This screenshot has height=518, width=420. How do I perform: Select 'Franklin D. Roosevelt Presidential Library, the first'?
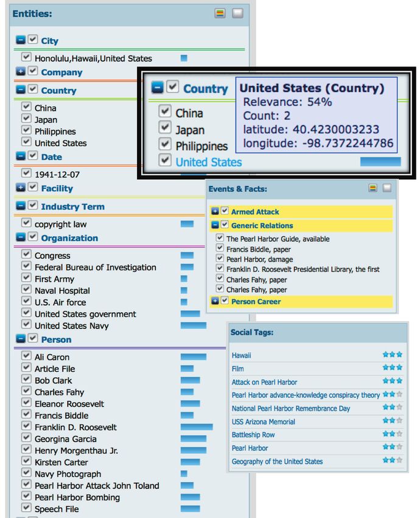(303, 269)
